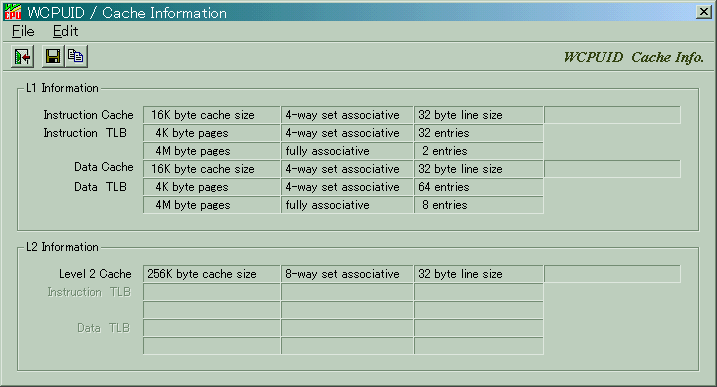Click the Instruction TLB 4M byte pages field
717x387 pixels.
212,151
